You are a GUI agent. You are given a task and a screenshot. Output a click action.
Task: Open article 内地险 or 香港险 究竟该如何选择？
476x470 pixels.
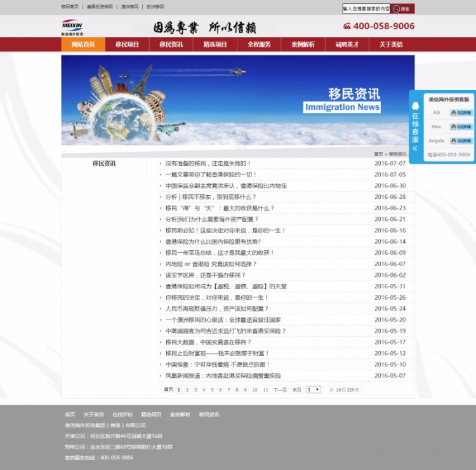coord(211,264)
